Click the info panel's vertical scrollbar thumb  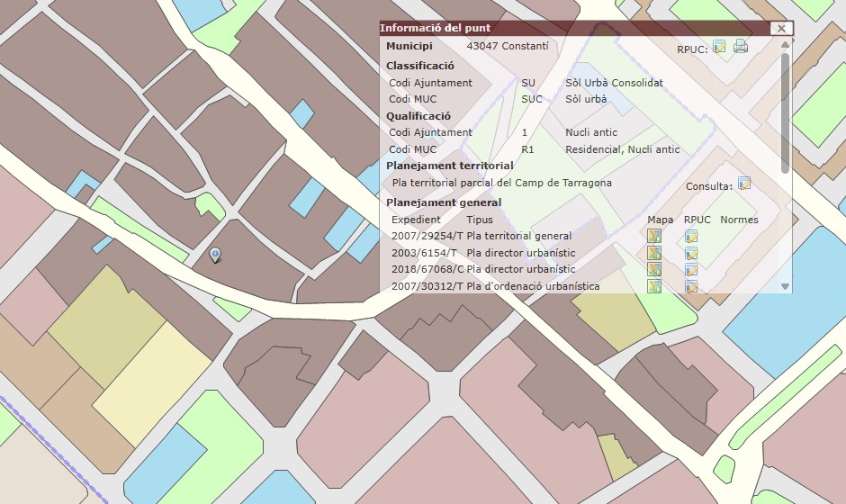click(786, 112)
